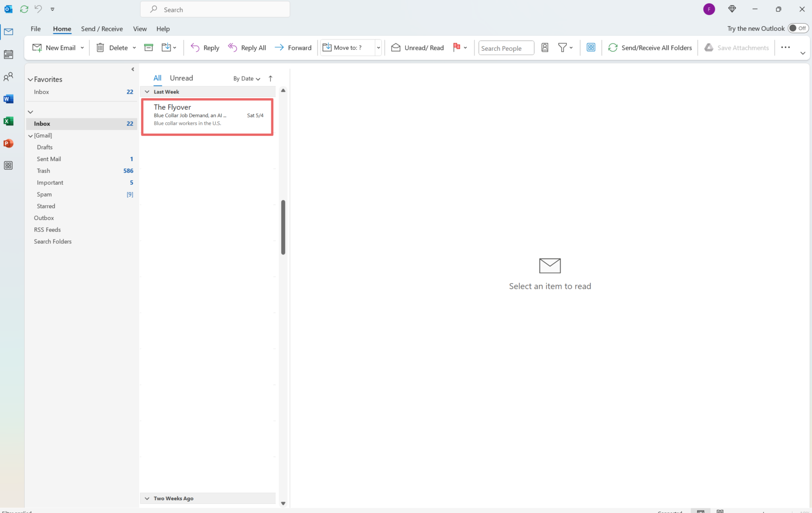Open the Calendar view in sidebar
The height and width of the screenshot is (513, 812).
9,54
